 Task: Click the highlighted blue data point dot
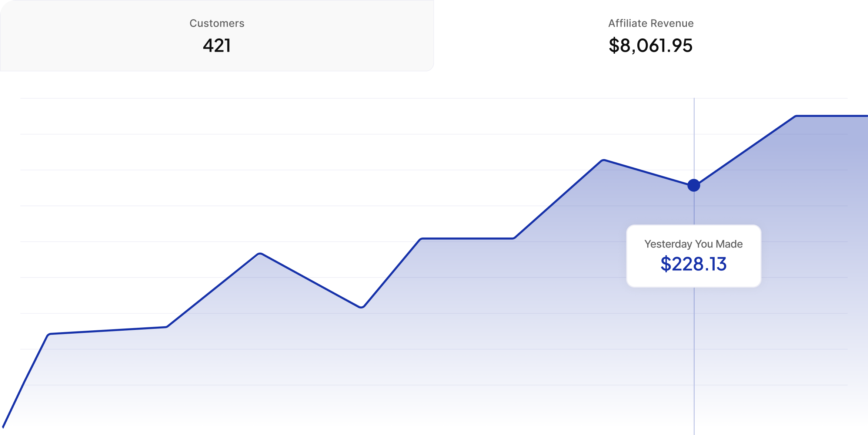(694, 185)
